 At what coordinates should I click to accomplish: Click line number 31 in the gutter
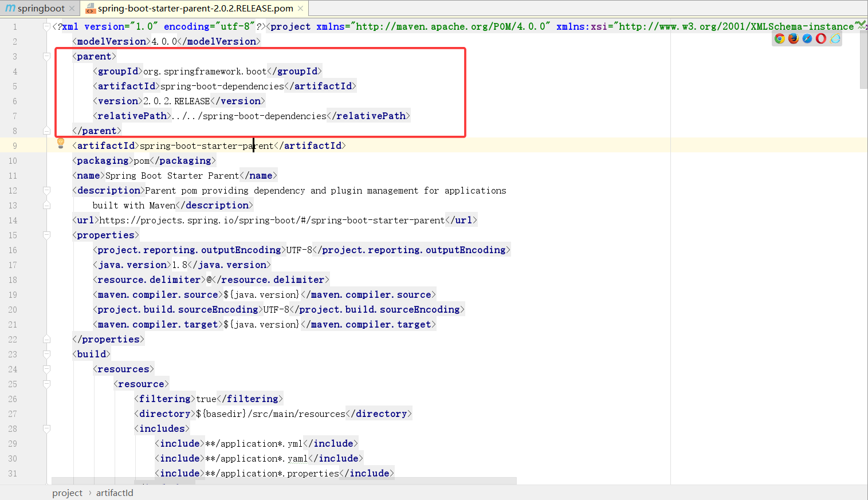pyautogui.click(x=13, y=473)
